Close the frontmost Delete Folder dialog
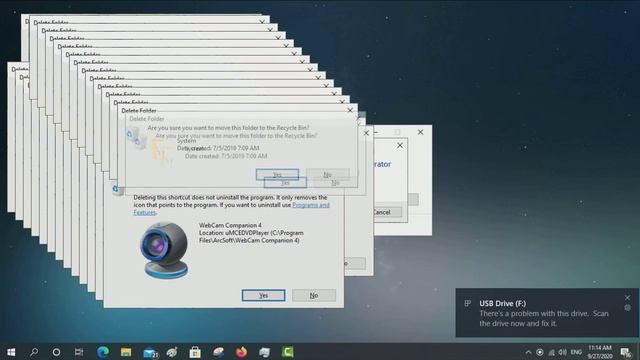This screenshot has width=640, height=360. tap(350, 110)
